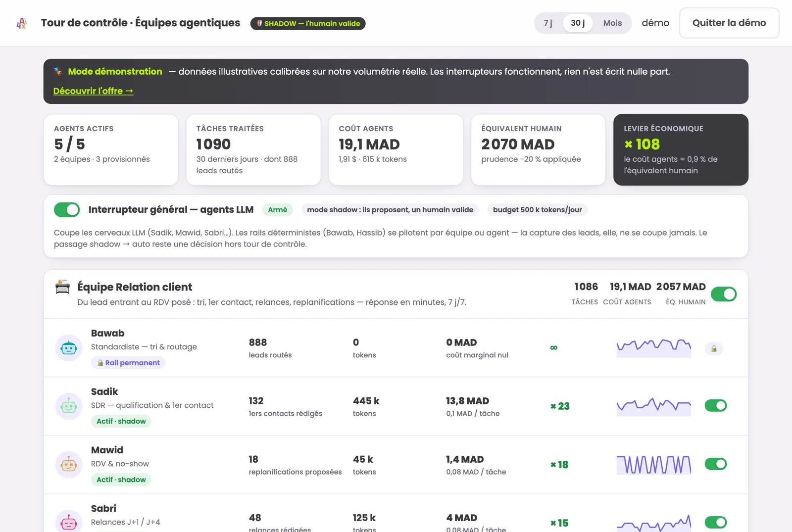The image size is (792, 532).
Task: Select the 30 j period tab
Action: (578, 23)
